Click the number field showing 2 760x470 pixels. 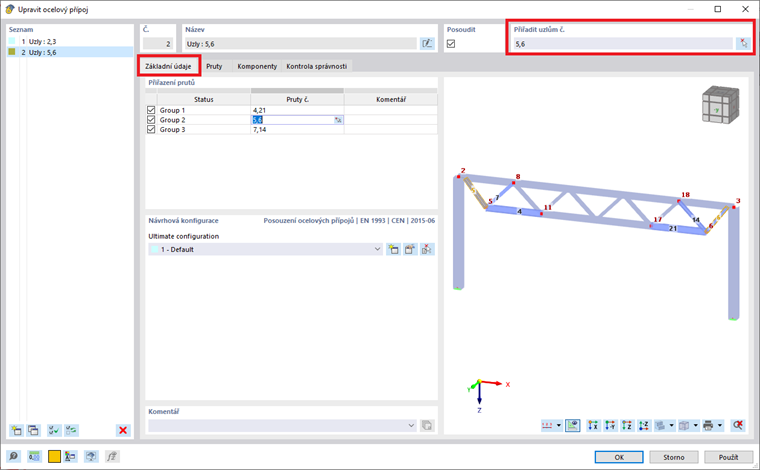158,44
